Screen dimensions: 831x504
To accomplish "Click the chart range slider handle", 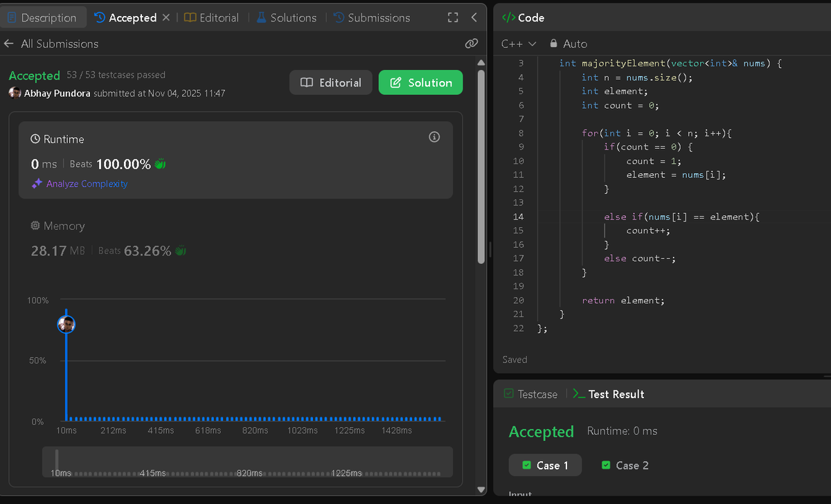I will 57,460.
